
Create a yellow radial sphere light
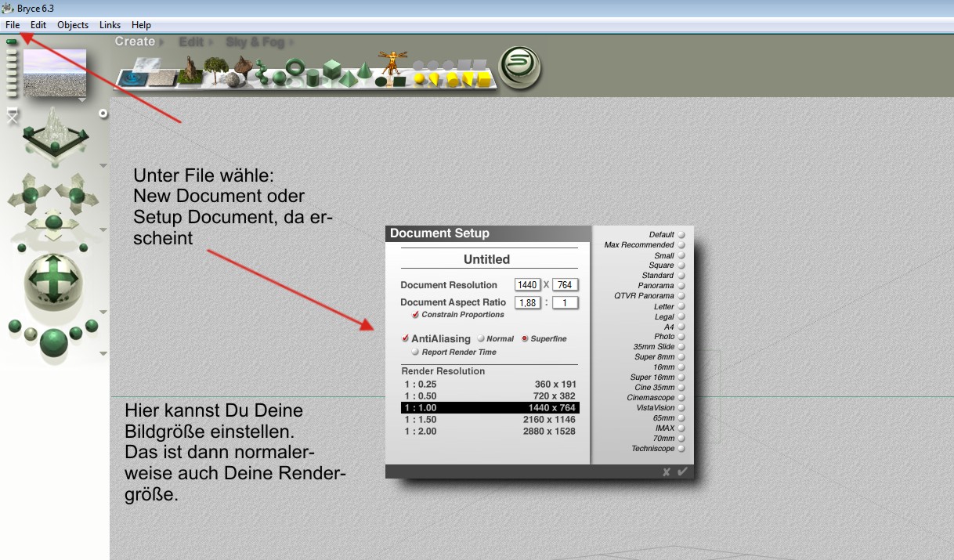tap(419, 78)
